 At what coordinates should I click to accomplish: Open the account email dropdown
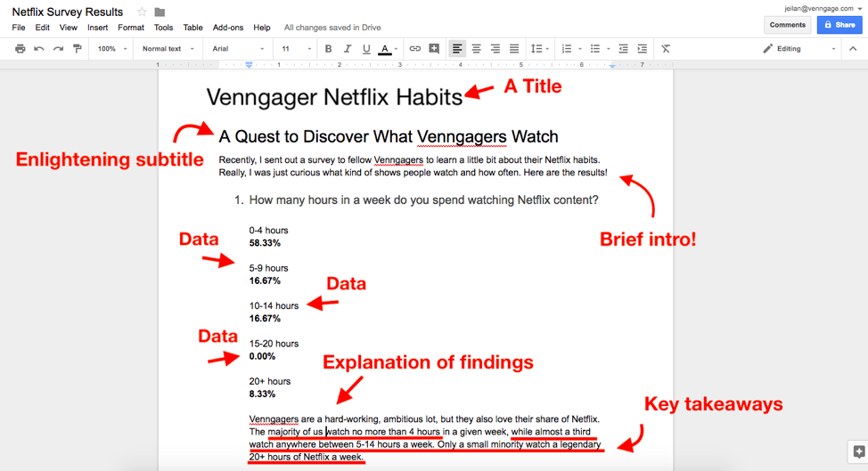click(823, 8)
